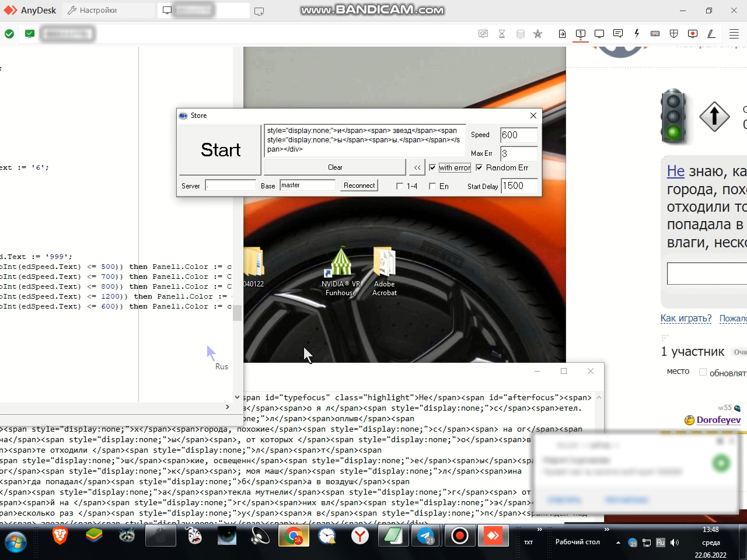
Task: Open the green notepad app from the taskbar
Action: (393, 536)
